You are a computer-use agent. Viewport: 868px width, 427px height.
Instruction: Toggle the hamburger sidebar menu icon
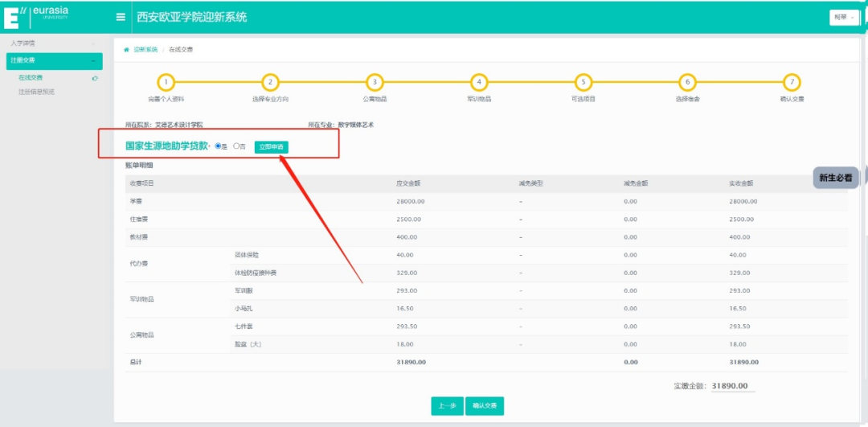coord(121,17)
